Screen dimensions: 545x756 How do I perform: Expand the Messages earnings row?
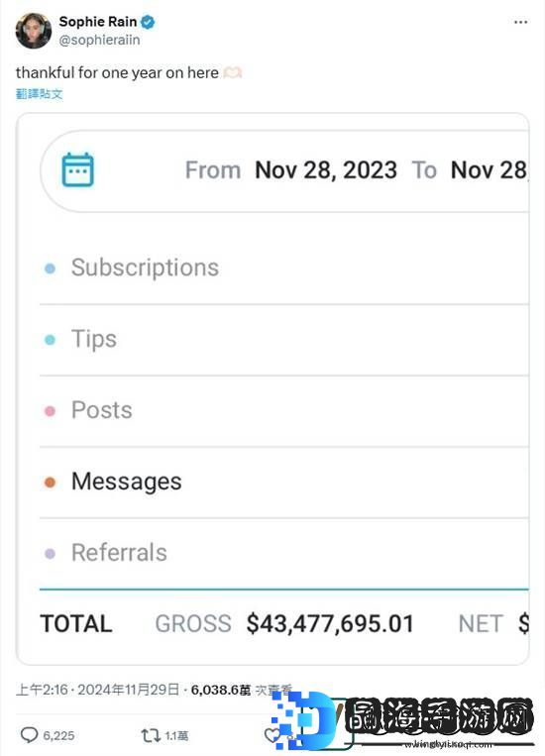pyautogui.click(x=284, y=482)
